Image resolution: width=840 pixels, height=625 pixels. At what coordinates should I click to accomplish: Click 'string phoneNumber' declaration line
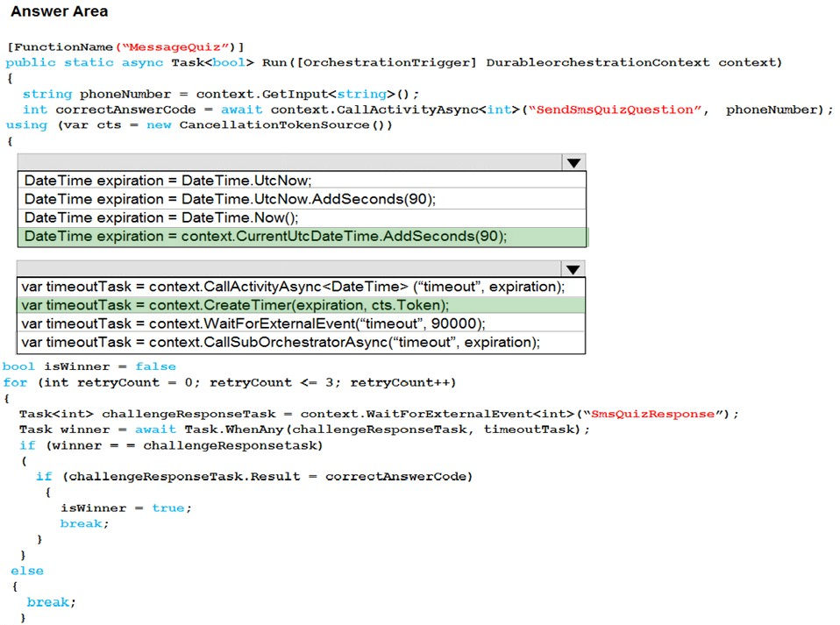(x=221, y=95)
